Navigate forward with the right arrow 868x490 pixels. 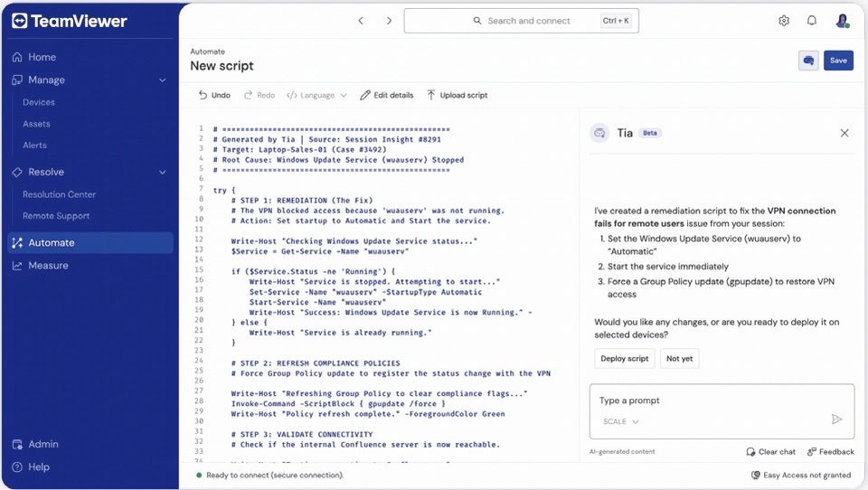coord(389,21)
